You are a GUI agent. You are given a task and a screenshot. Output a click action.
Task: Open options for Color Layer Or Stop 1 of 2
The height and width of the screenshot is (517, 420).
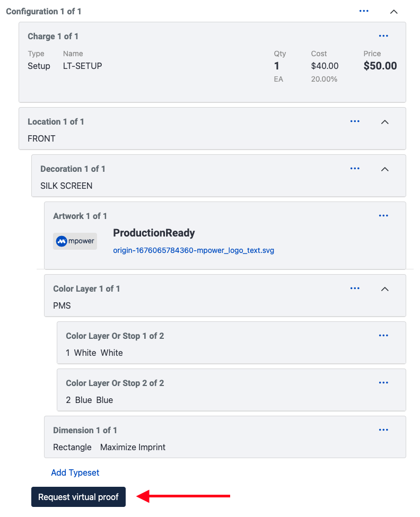tap(383, 335)
